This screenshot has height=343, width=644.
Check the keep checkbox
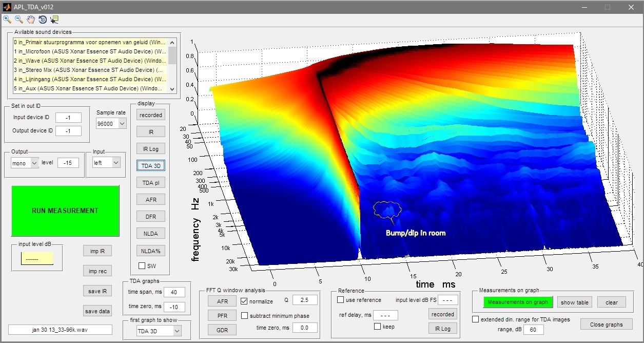(x=377, y=327)
